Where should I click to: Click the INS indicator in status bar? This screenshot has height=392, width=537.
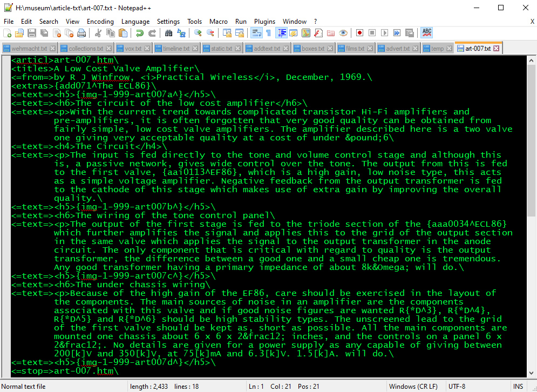pyautogui.click(x=518, y=387)
